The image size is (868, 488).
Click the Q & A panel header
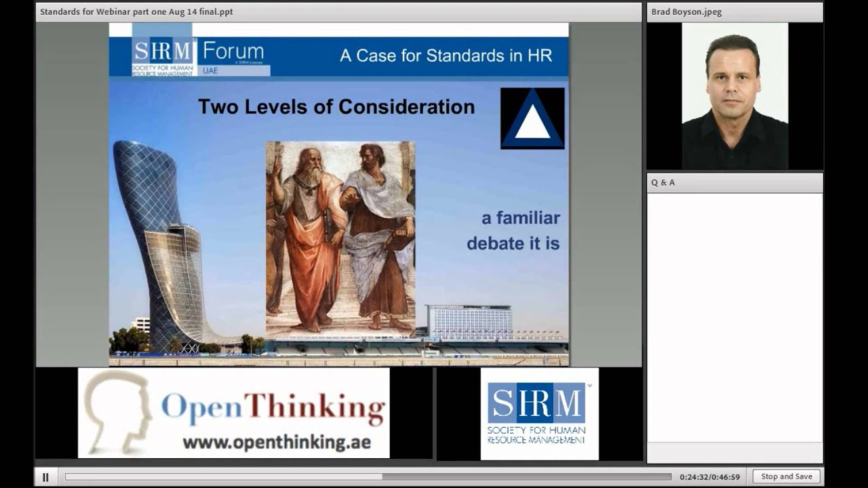[x=735, y=182]
